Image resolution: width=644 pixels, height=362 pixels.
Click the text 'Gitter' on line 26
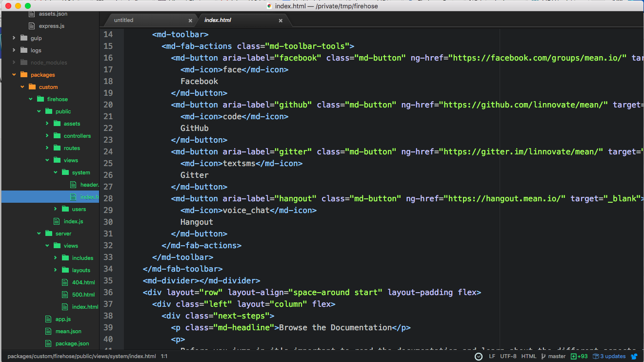click(195, 175)
